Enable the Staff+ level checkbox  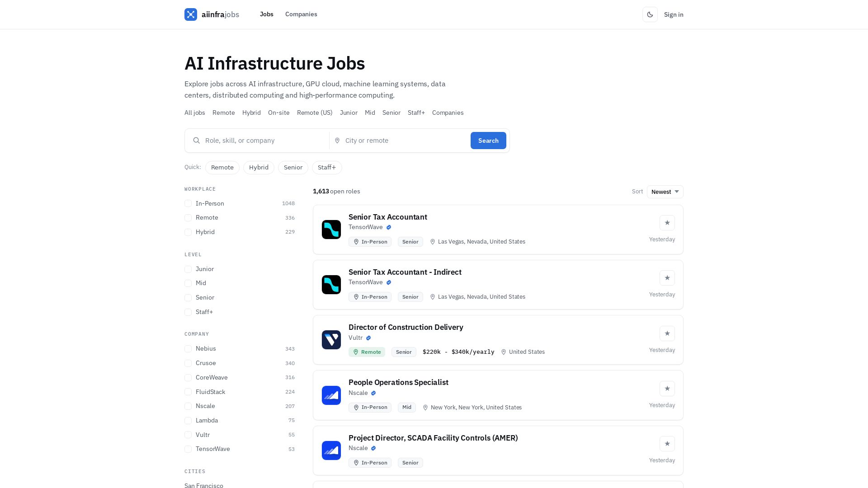click(x=188, y=312)
